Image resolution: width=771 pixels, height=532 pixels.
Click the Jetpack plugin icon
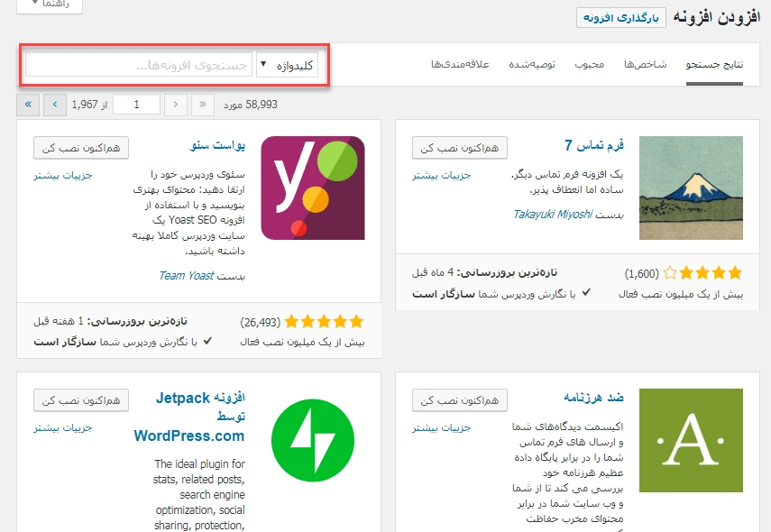pos(313,440)
